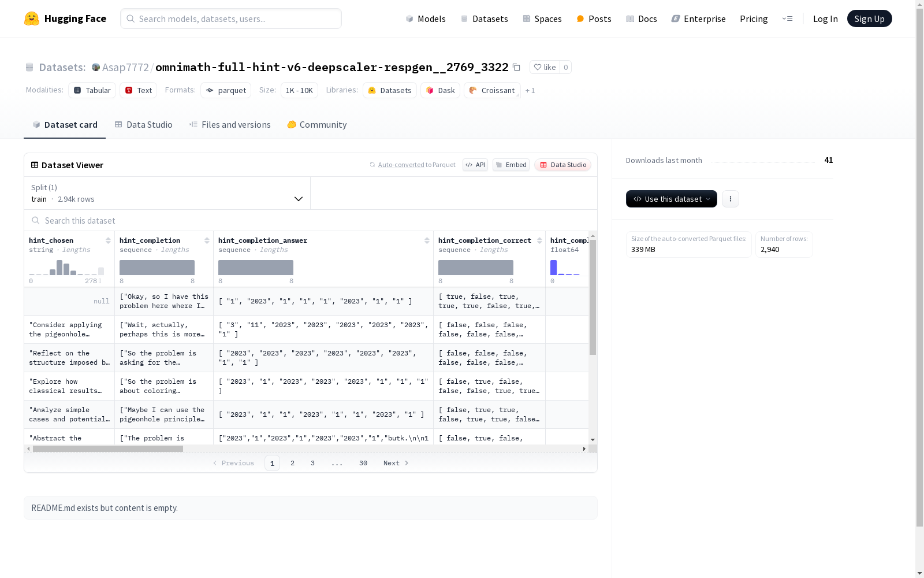Click the Croissant library tag
Image resolution: width=924 pixels, height=578 pixels.
click(492, 90)
